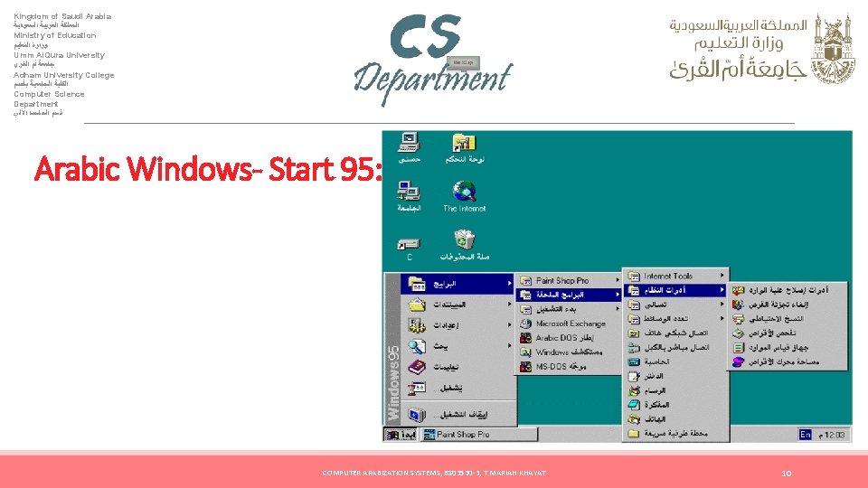Launch Microsoft Exchange from Programs menu

tap(569, 324)
